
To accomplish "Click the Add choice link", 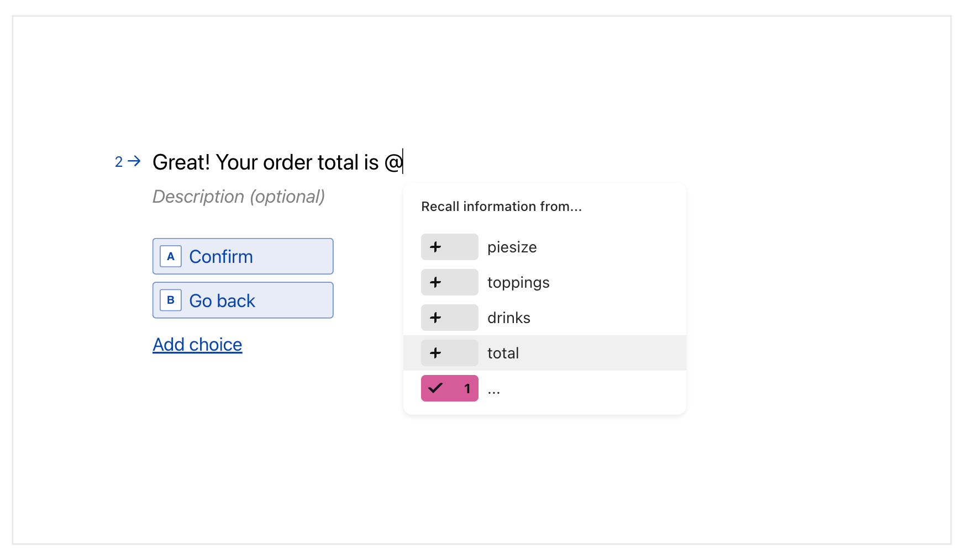I will tap(197, 345).
